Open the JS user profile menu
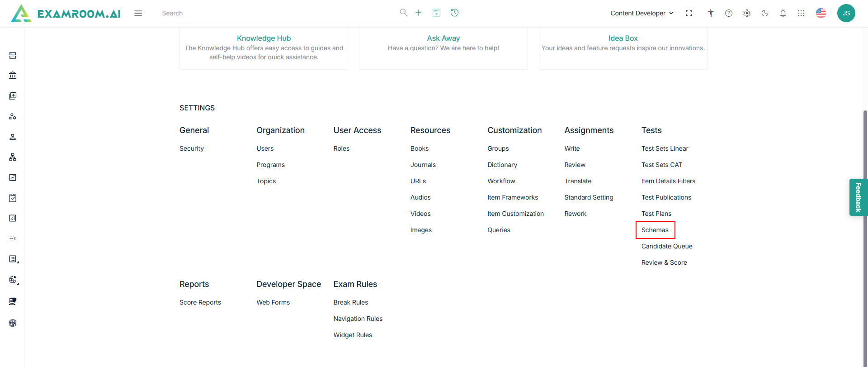868x367 pixels. pyautogui.click(x=846, y=13)
